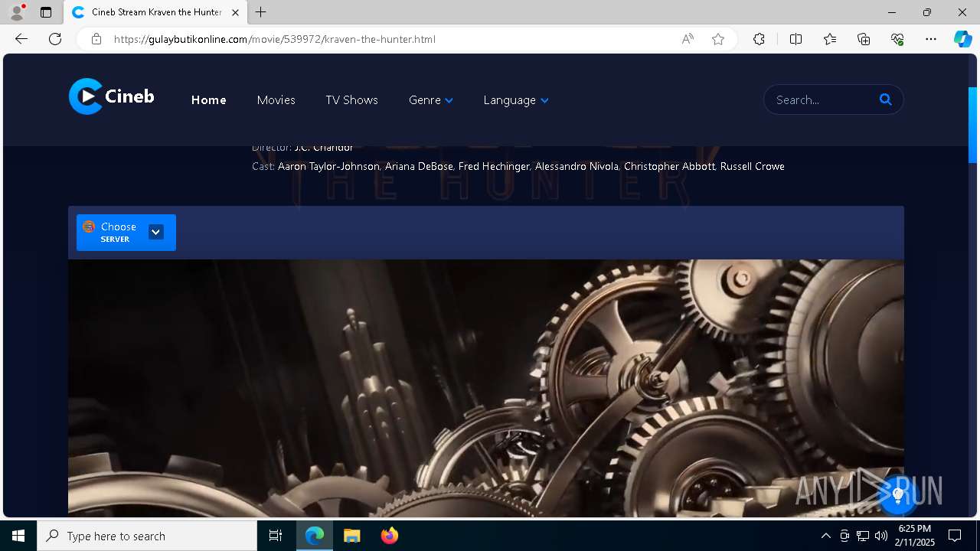
Task: Open Collections icon
Action: click(x=864, y=39)
